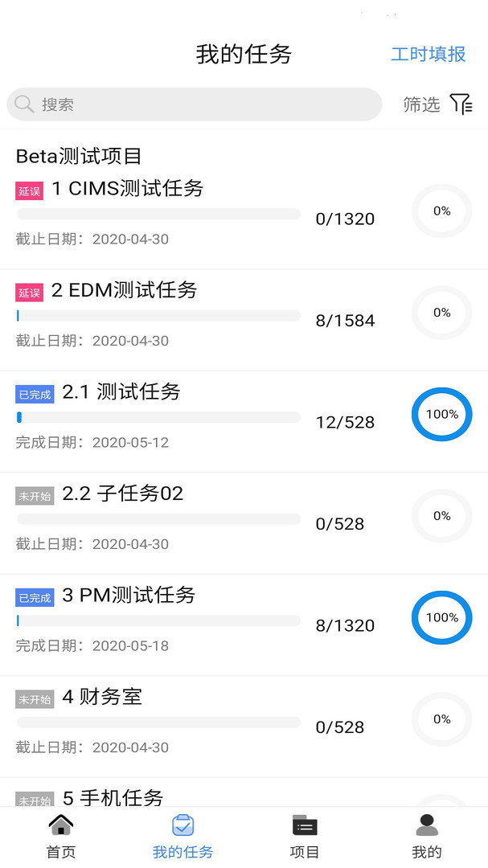Open 工时填报 timesheet link

tap(428, 54)
